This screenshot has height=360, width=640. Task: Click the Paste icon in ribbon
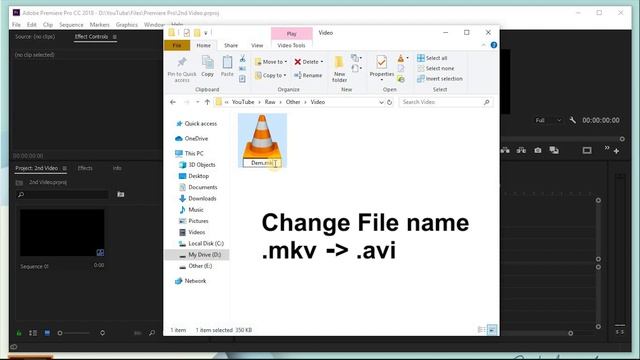tap(227, 62)
